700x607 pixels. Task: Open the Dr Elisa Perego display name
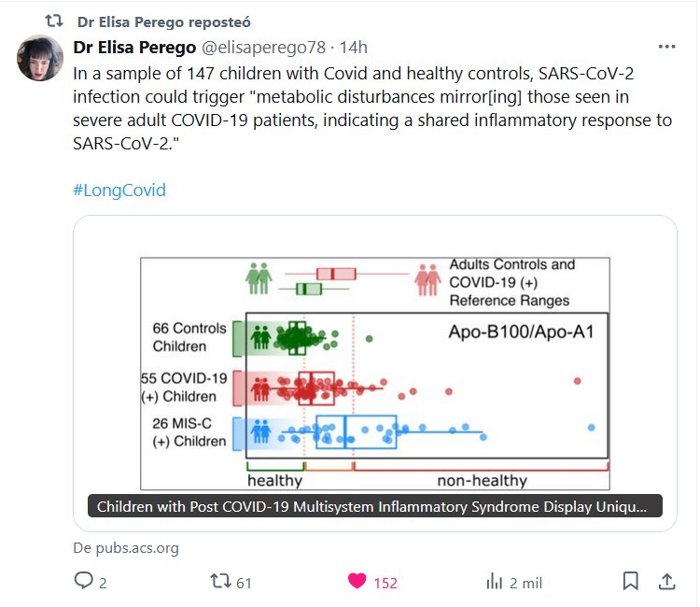(x=134, y=47)
